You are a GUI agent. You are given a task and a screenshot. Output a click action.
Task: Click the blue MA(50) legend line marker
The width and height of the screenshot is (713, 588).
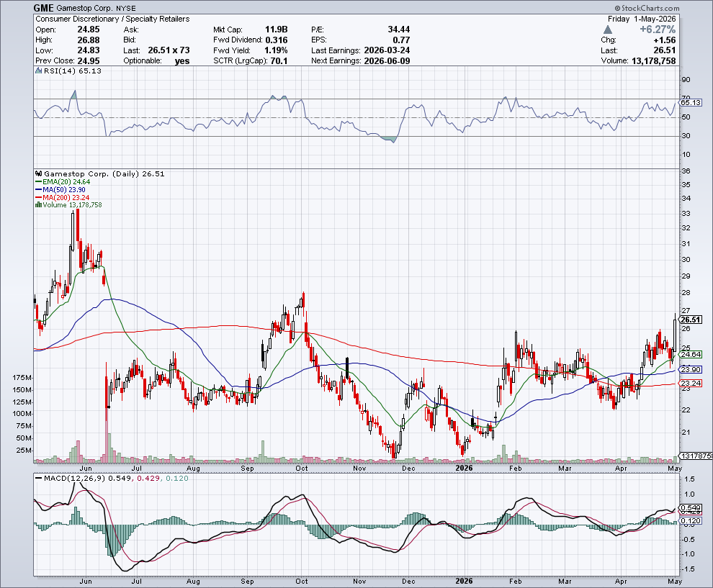click(39, 189)
